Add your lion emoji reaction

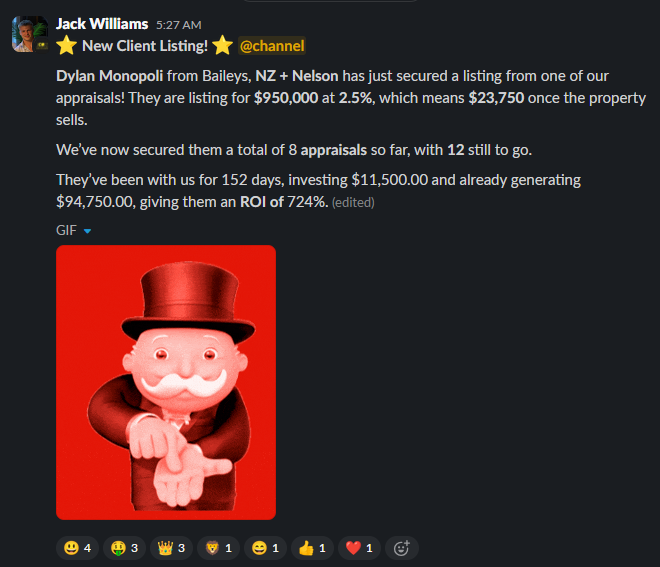tap(218, 548)
